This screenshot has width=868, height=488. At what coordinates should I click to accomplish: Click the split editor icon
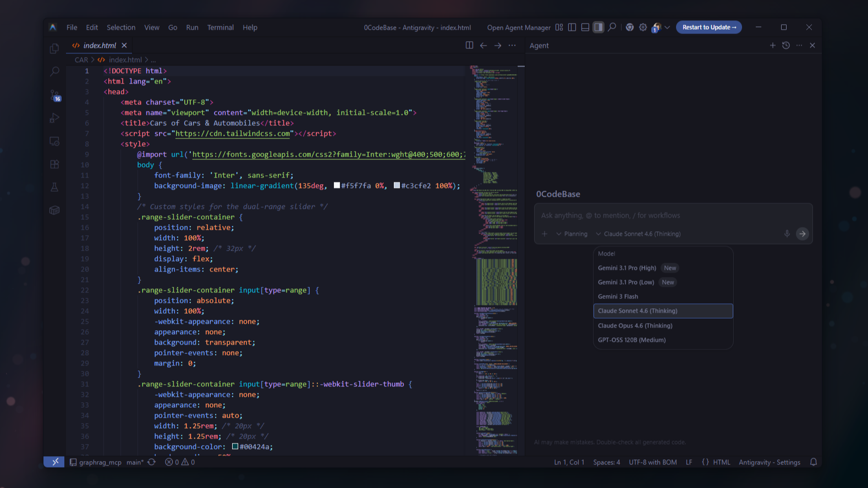coord(469,46)
